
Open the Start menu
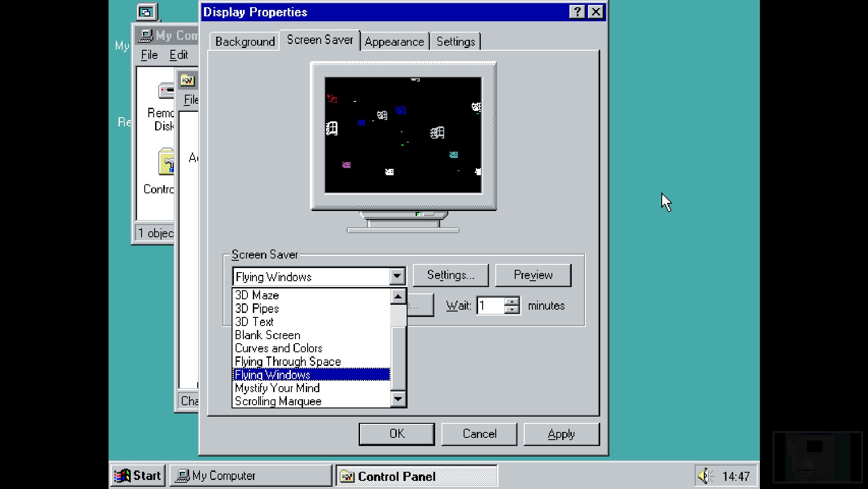(138, 476)
